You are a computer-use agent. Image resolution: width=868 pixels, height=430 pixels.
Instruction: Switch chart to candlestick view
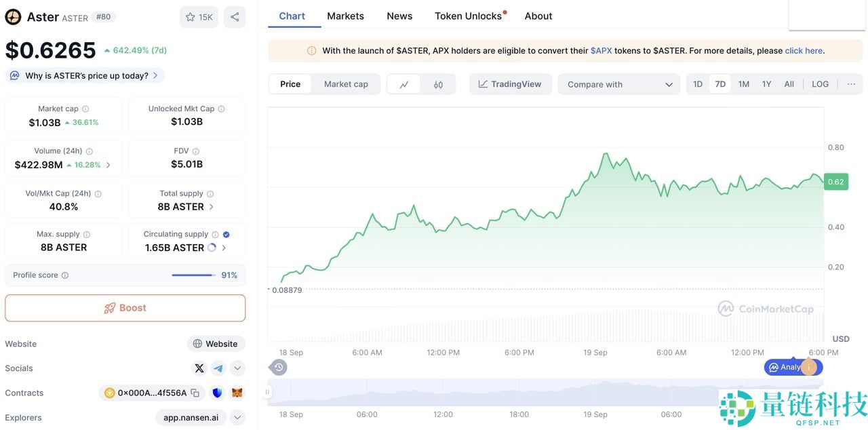coord(438,84)
